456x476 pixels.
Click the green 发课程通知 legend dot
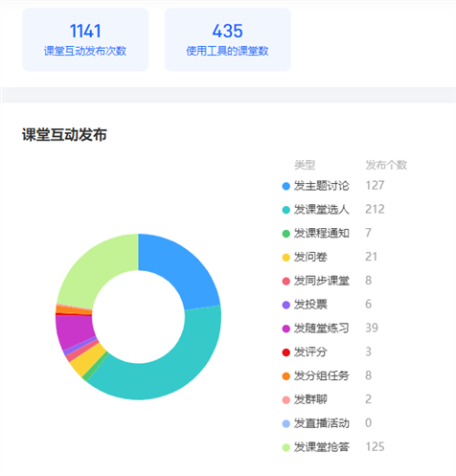[286, 234]
